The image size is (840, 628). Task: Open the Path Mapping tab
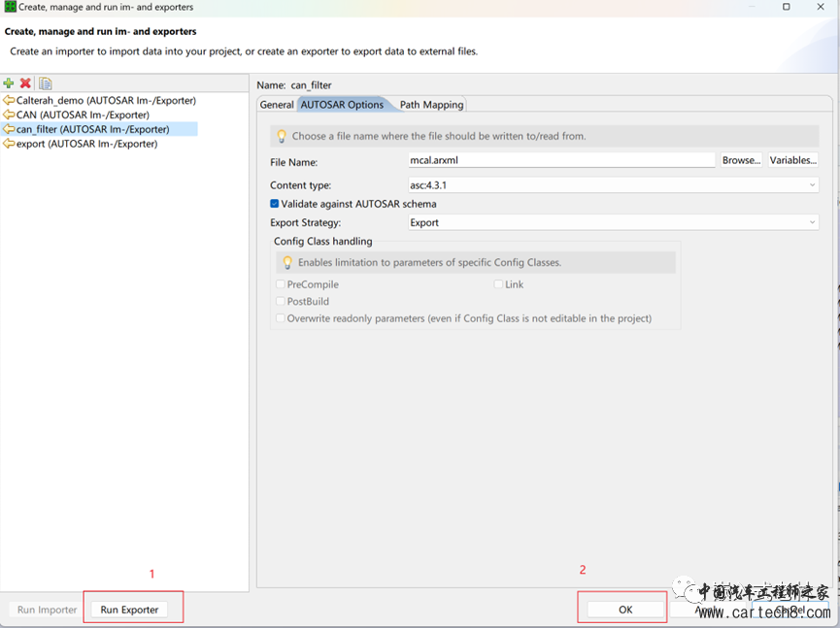coord(431,105)
